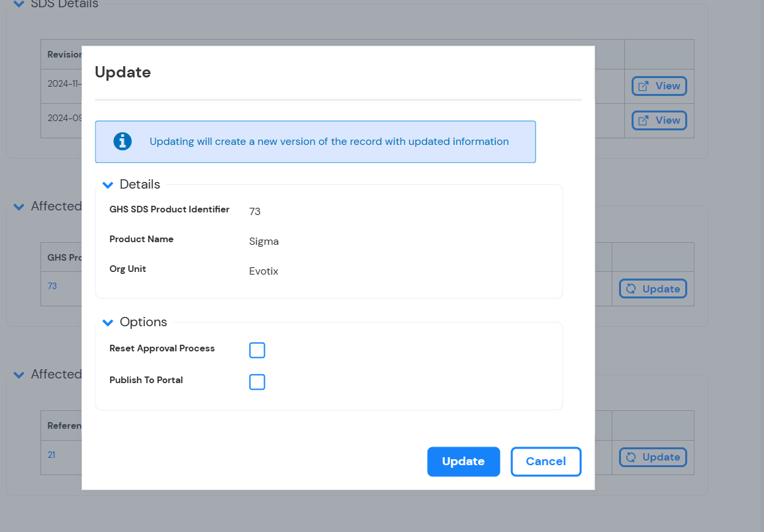Click the Update button beside record 73
Screen dimensions: 764x532
click(x=653, y=288)
